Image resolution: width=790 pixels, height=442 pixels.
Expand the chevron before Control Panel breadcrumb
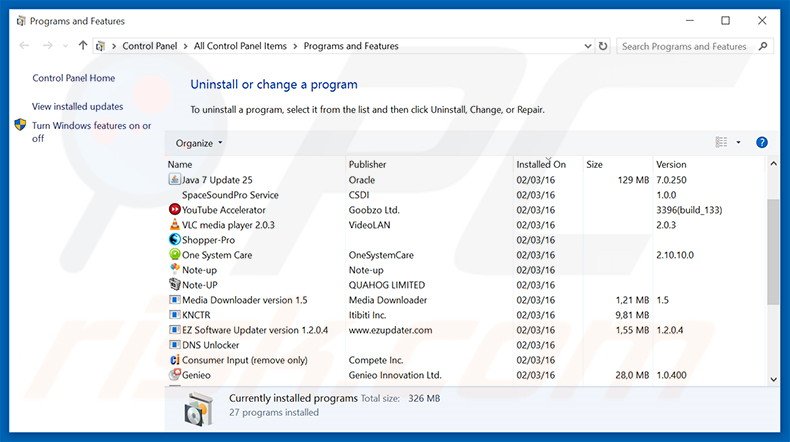pyautogui.click(x=114, y=46)
